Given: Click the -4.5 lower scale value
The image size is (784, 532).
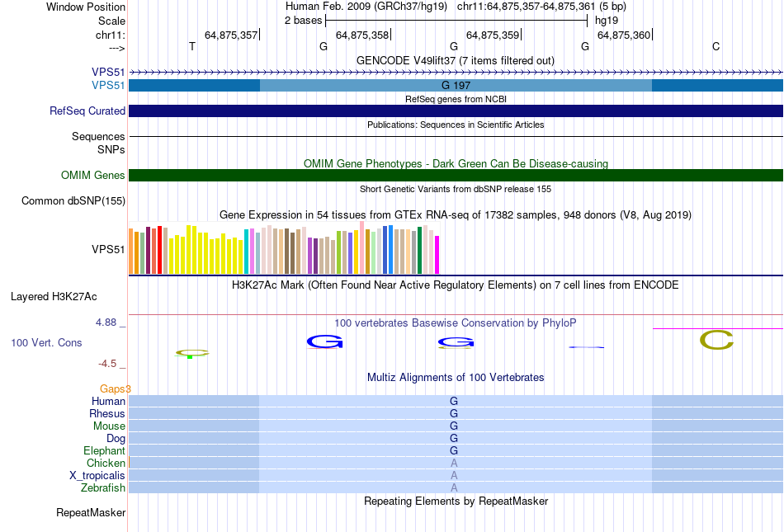Looking at the screenshot, I should (x=107, y=363).
